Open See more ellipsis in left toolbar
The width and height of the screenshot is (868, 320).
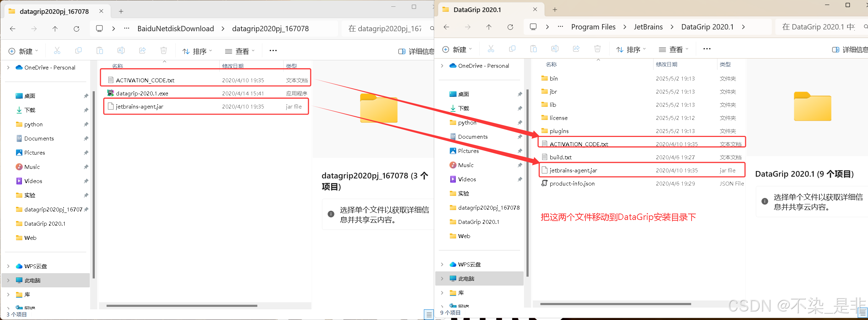click(x=273, y=51)
